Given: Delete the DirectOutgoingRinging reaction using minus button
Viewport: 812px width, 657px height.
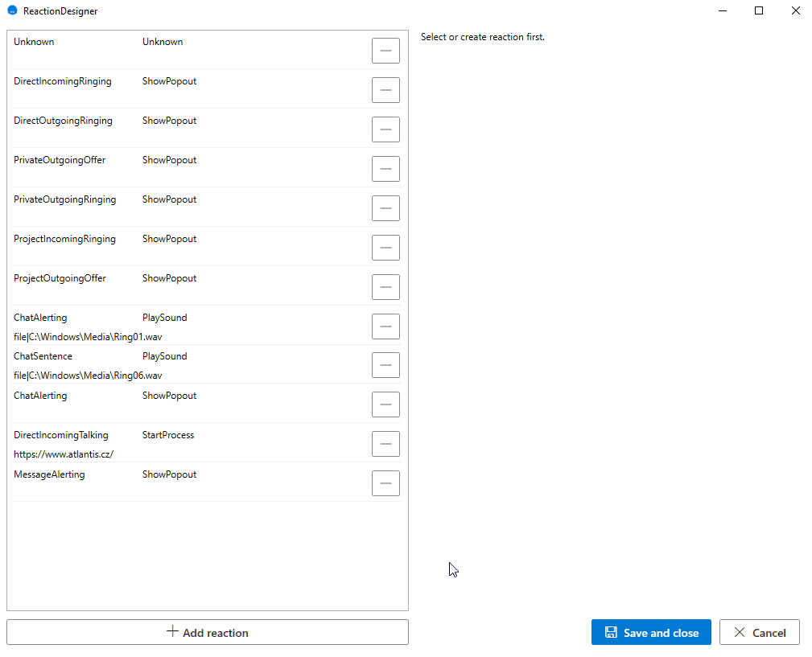Looking at the screenshot, I should 385,129.
